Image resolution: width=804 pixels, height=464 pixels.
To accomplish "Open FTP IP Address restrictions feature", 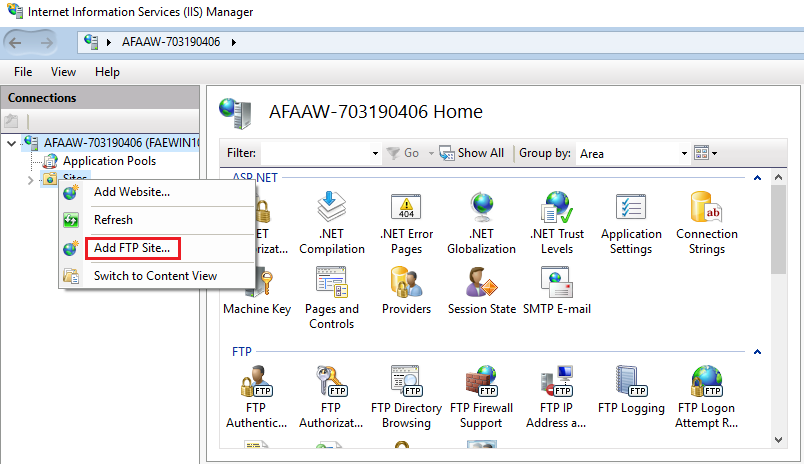I will coord(556,397).
